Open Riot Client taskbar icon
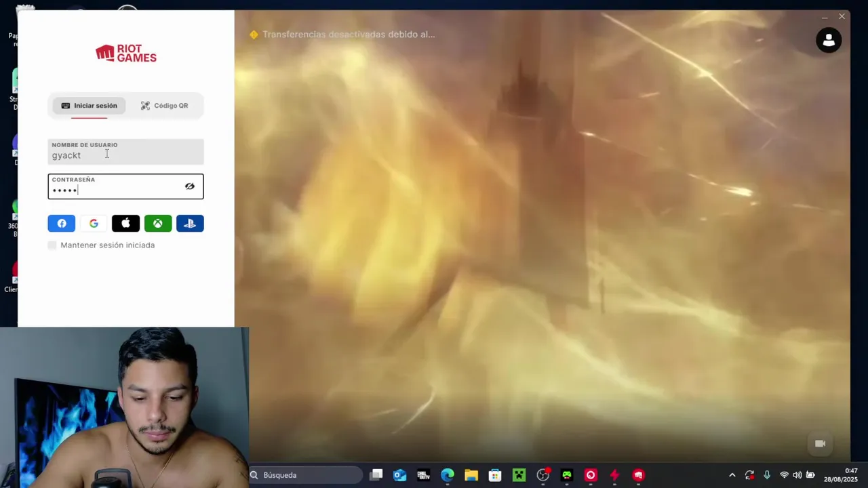The width and height of the screenshot is (868, 488). 638,475
